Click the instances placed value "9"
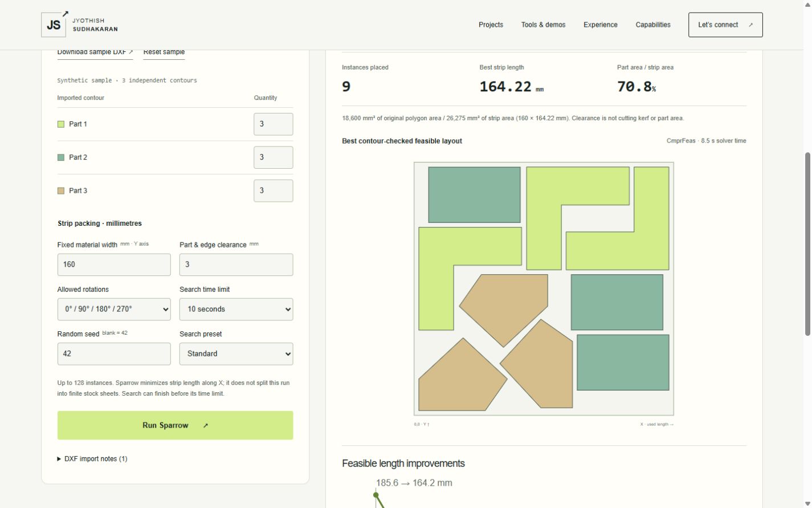 click(x=346, y=87)
